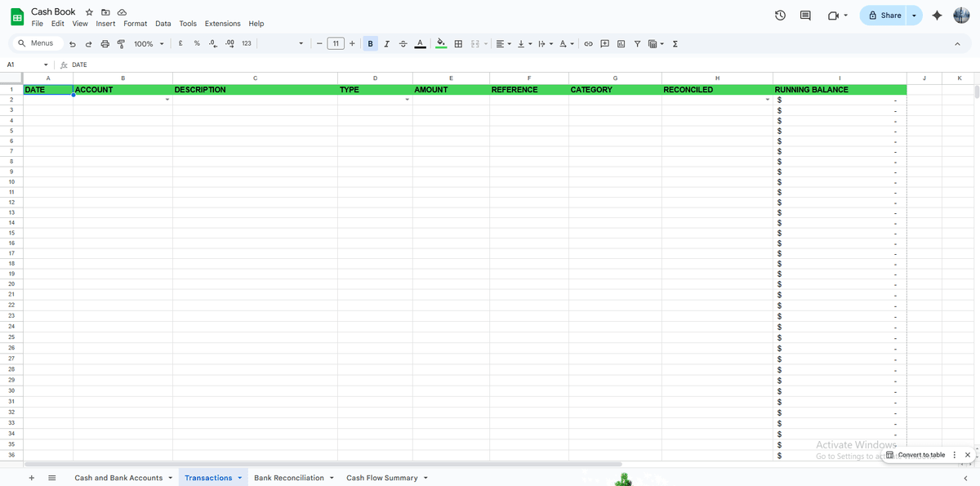
Task: Open the zoom level dropdown
Action: pos(149,44)
